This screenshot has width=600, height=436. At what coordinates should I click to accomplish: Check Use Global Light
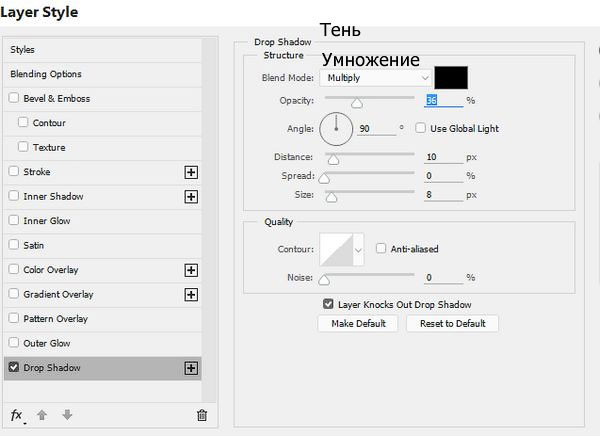point(421,128)
